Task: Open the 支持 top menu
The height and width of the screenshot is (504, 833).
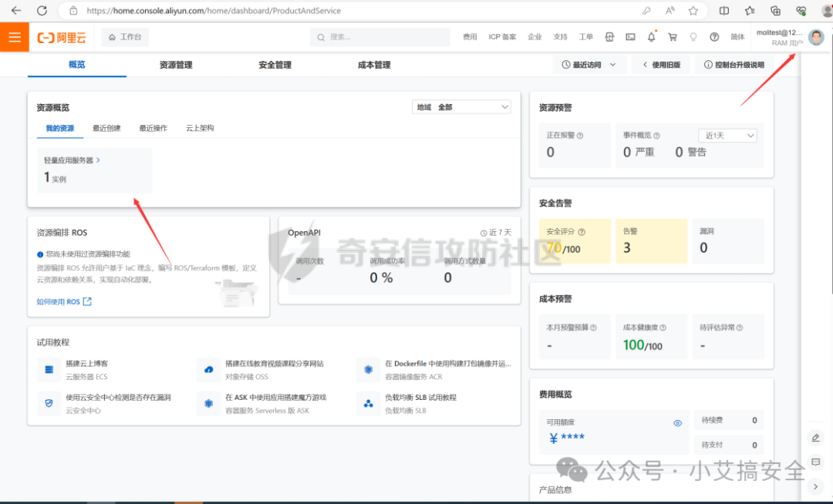Action: click(560, 37)
